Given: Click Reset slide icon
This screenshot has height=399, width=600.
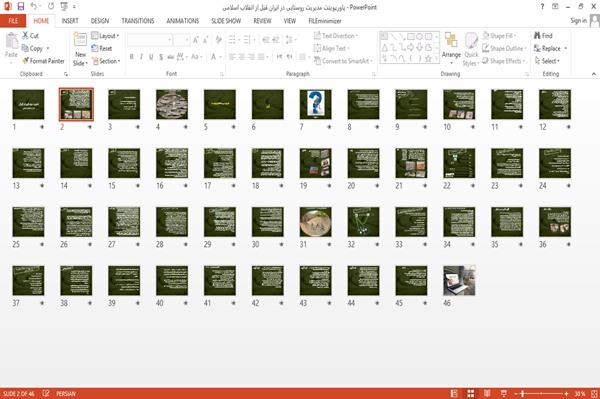Looking at the screenshot, I should [95, 48].
